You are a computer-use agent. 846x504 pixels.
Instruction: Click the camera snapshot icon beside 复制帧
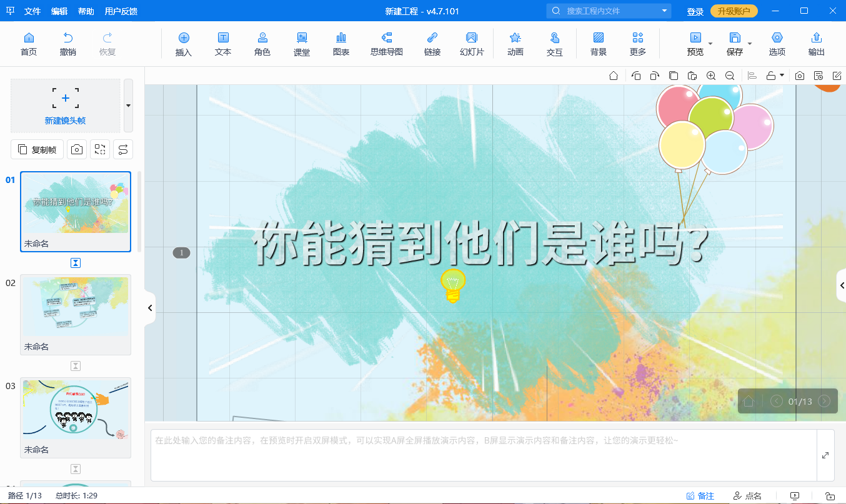coord(77,149)
